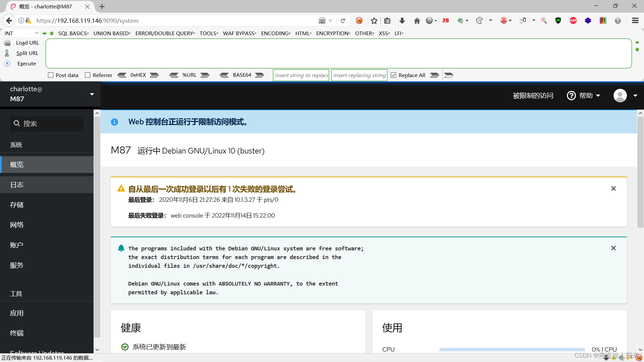
Task: Click the browser back arrow button
Action: (x=9, y=20)
